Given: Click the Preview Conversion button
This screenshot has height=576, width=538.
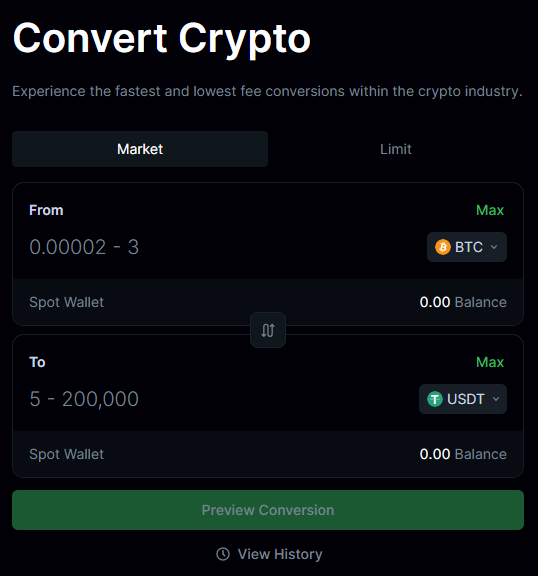Looking at the screenshot, I should pyautogui.click(x=268, y=510).
